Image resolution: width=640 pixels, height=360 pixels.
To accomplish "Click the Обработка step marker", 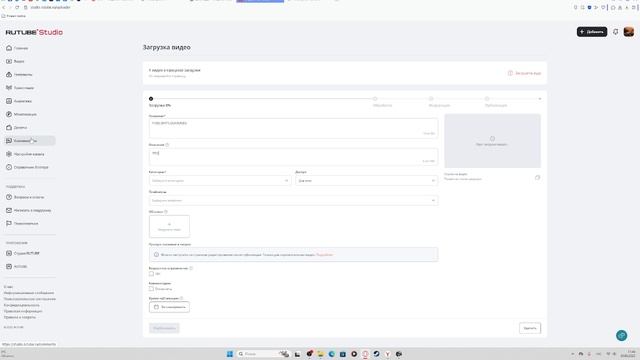I will 375,99.
